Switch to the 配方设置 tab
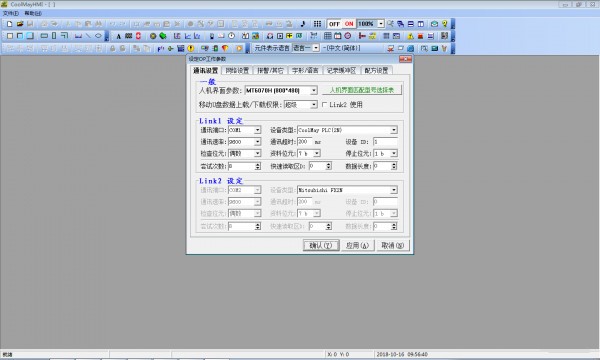The image size is (600, 360). (376, 70)
